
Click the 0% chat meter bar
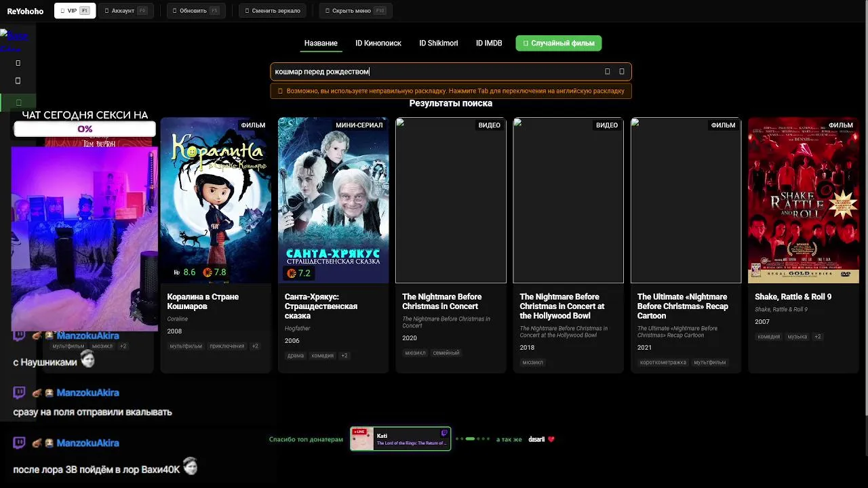point(85,129)
